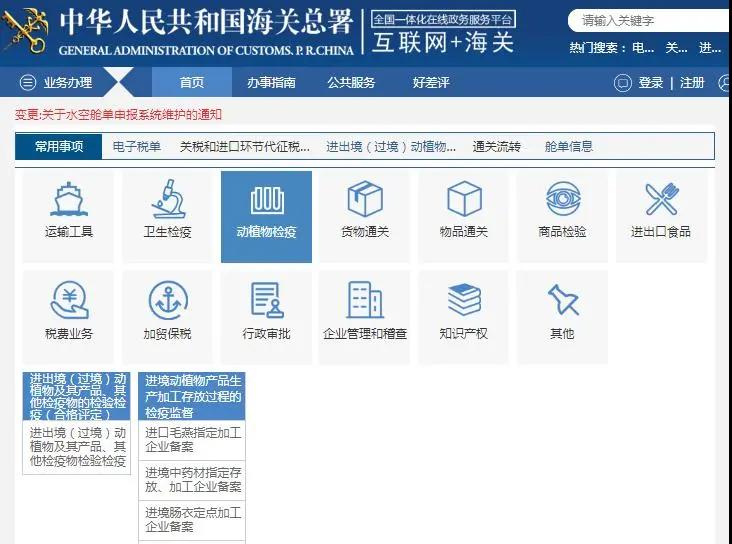This screenshot has height=544, width=732.
Task: Click the 注册 link
Action: 692,83
